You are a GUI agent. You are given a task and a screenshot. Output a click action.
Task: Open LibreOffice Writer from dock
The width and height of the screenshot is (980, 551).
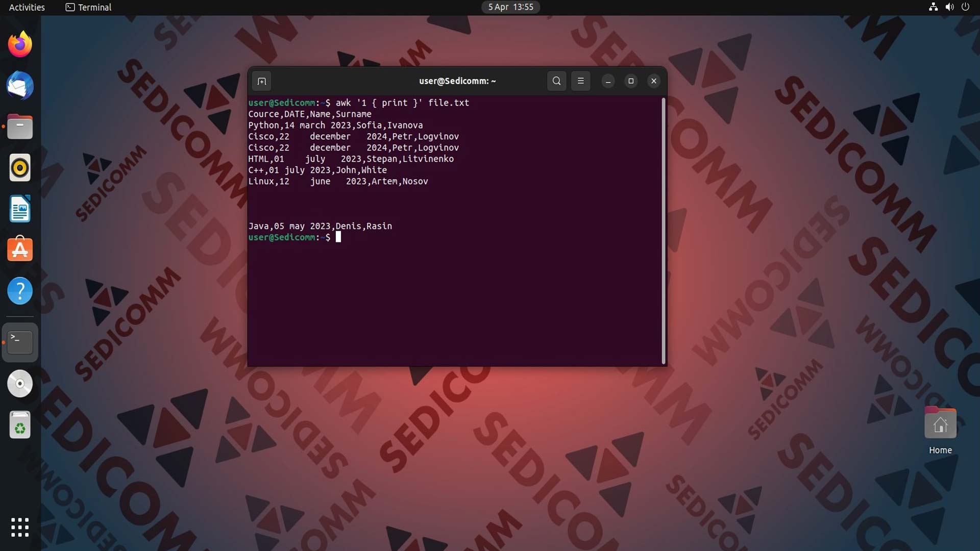click(20, 209)
